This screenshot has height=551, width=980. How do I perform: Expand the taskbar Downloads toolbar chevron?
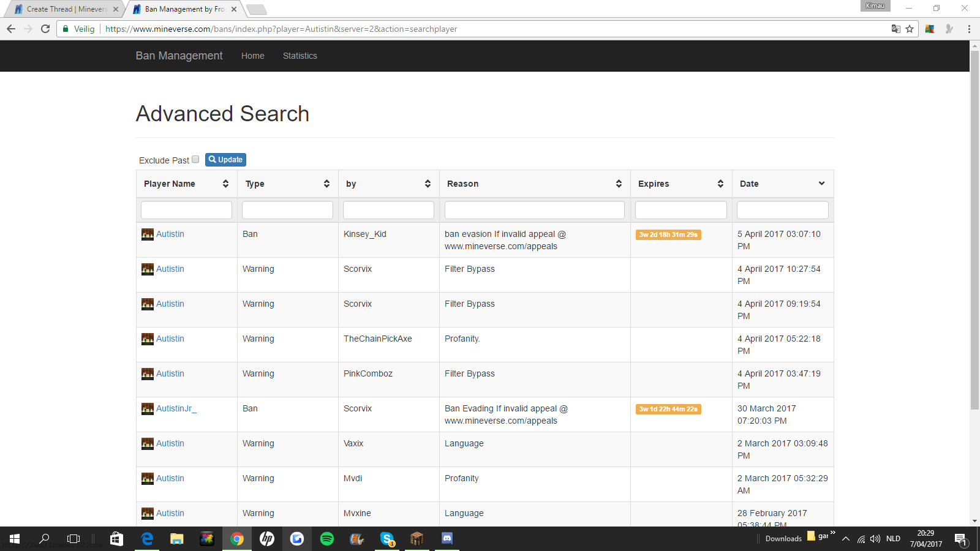click(x=832, y=533)
